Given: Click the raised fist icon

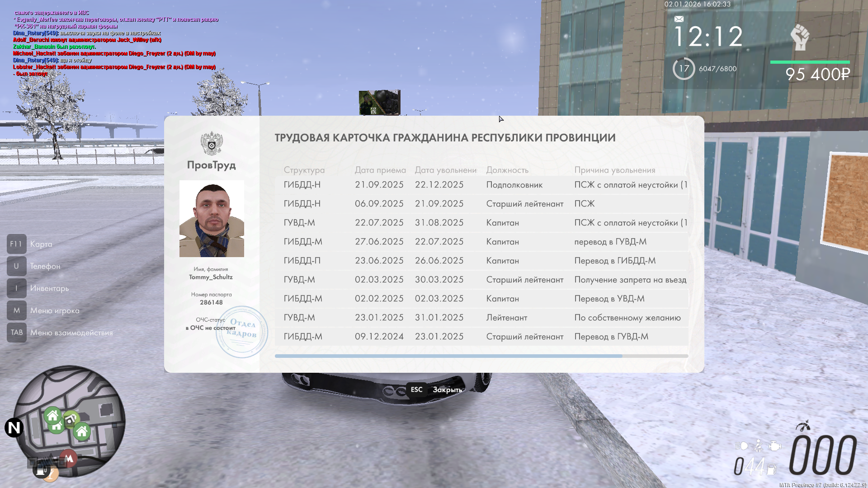Looking at the screenshot, I should pyautogui.click(x=800, y=37).
